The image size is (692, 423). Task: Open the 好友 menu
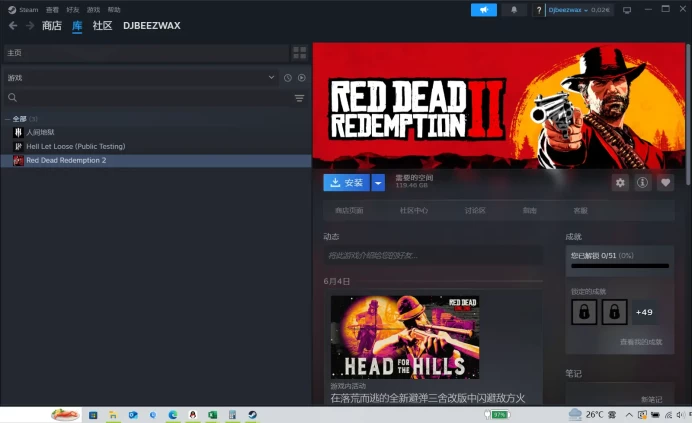tap(73, 10)
